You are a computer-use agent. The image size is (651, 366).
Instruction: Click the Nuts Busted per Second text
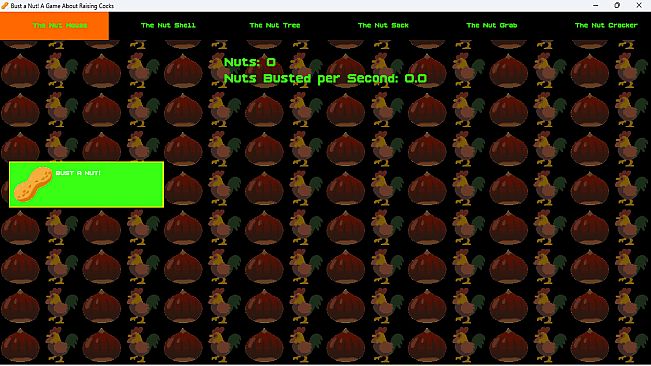pos(326,78)
